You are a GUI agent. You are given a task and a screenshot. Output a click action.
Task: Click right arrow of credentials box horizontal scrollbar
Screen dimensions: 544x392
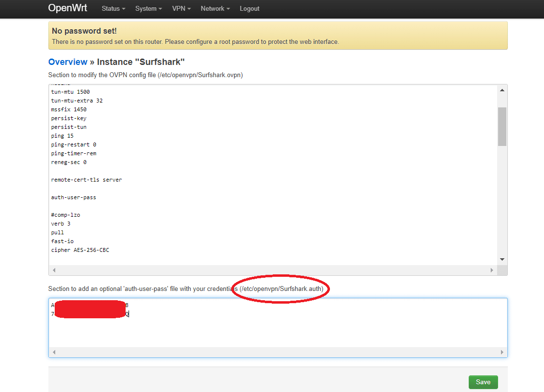point(502,352)
